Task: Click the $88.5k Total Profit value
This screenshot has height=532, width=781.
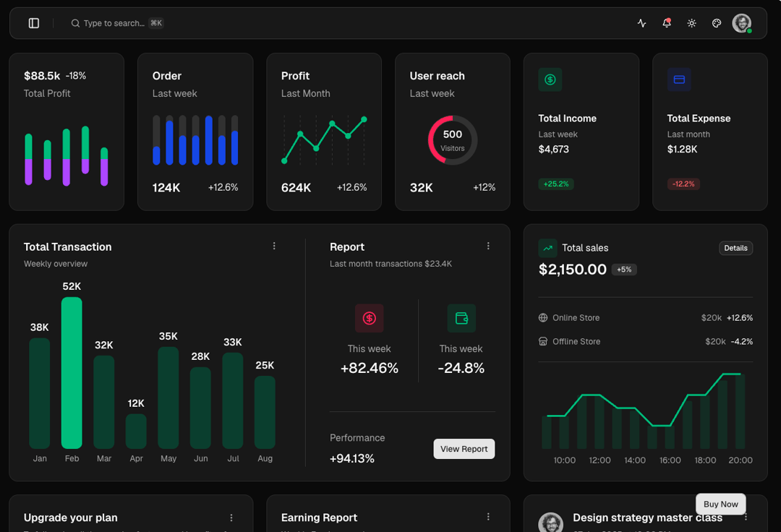Action: 42,76
